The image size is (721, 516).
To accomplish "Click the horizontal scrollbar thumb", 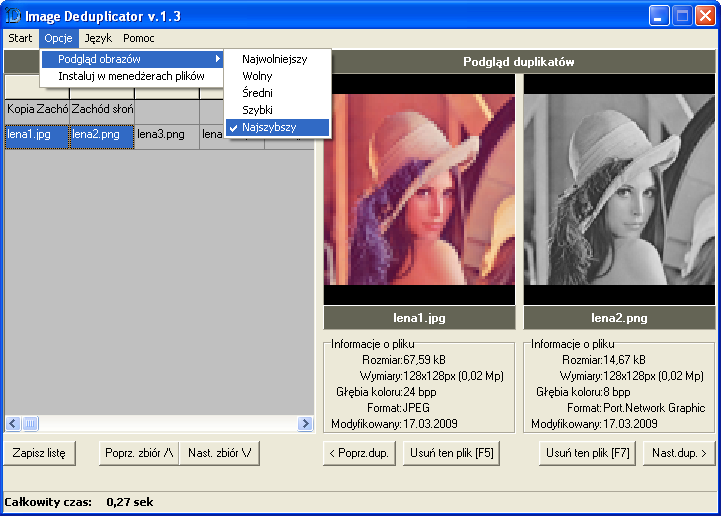I will point(30,423).
